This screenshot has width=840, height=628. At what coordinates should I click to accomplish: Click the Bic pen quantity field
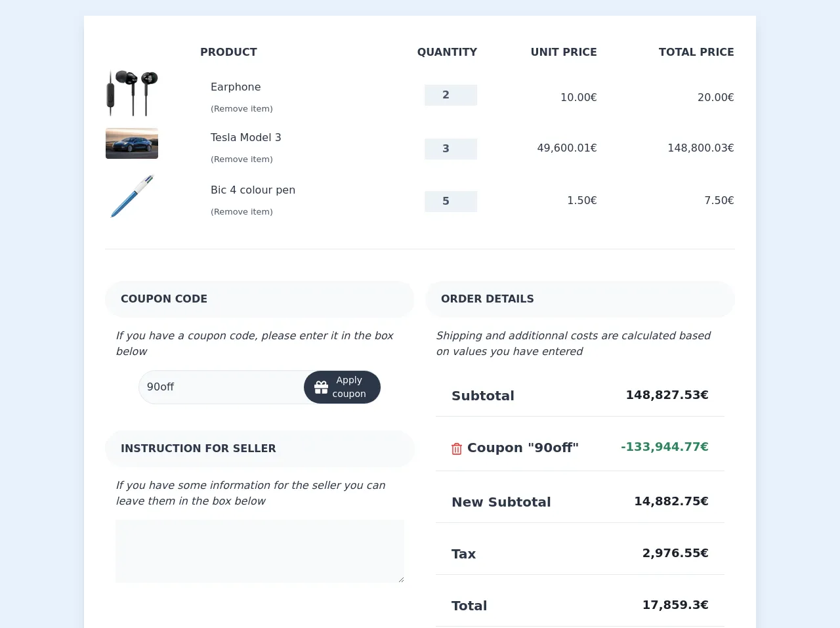[450, 201]
